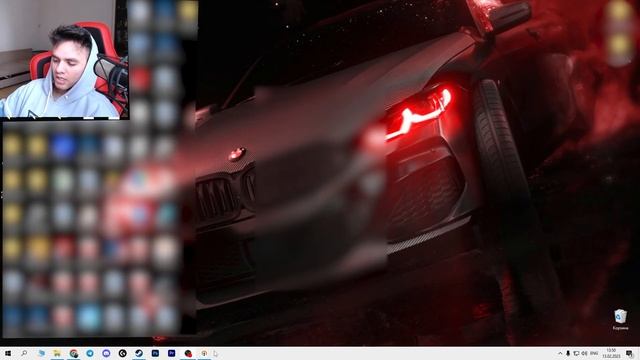Click the microphone icon in the system tray

point(568,353)
